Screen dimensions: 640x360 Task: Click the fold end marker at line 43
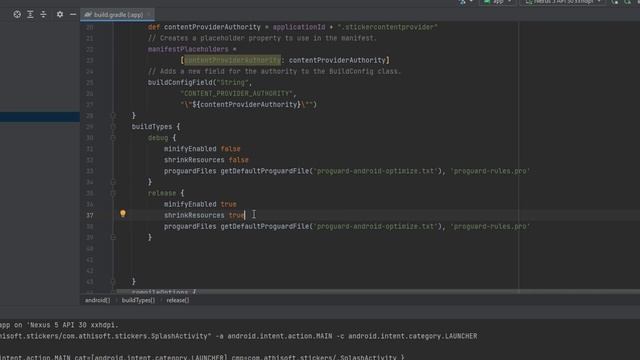[x=113, y=282]
